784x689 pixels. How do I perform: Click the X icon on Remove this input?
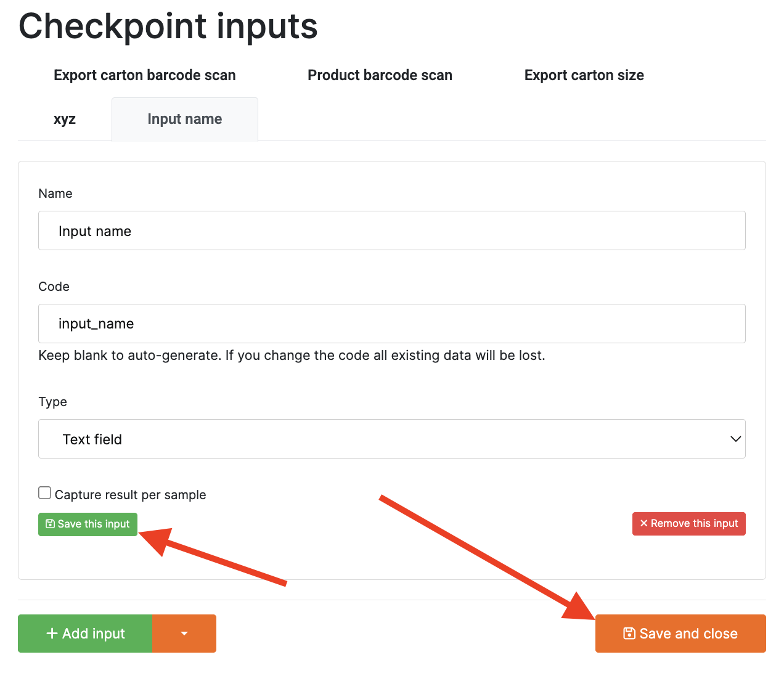click(643, 523)
